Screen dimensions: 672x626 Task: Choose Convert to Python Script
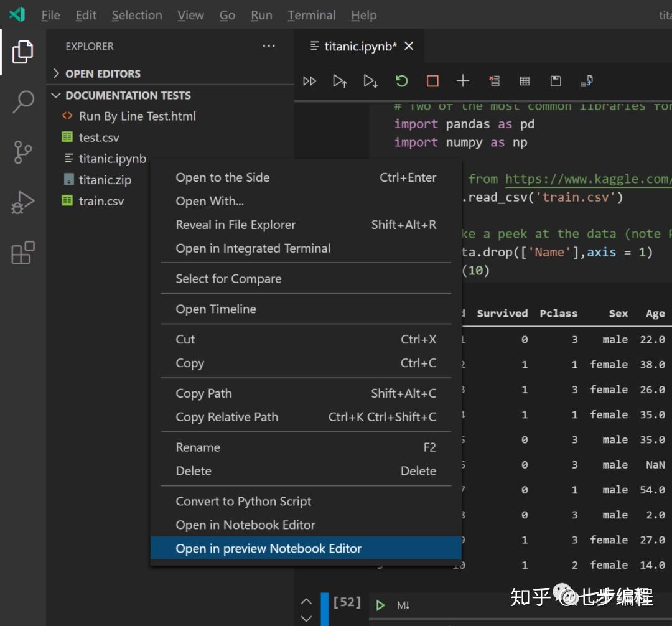[243, 501]
